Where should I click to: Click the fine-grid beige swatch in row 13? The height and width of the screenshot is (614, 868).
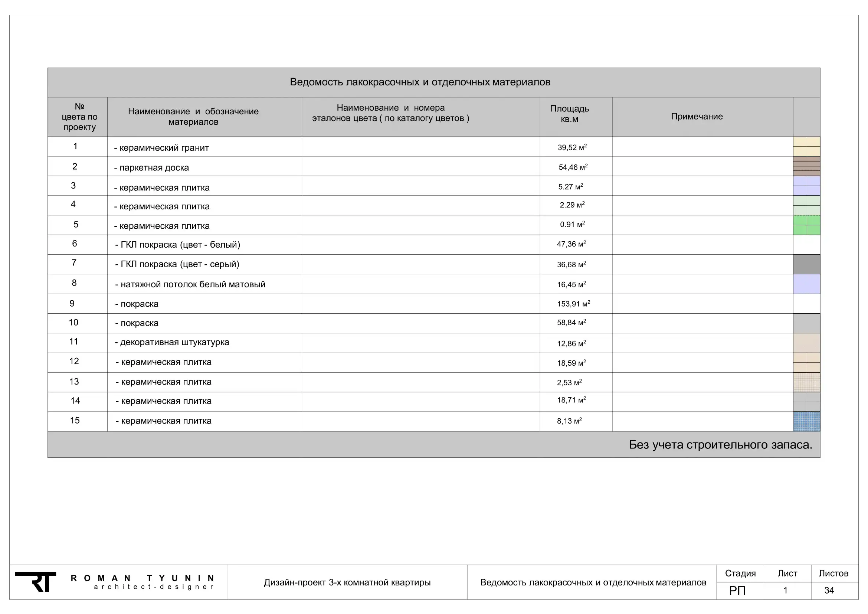pos(806,382)
